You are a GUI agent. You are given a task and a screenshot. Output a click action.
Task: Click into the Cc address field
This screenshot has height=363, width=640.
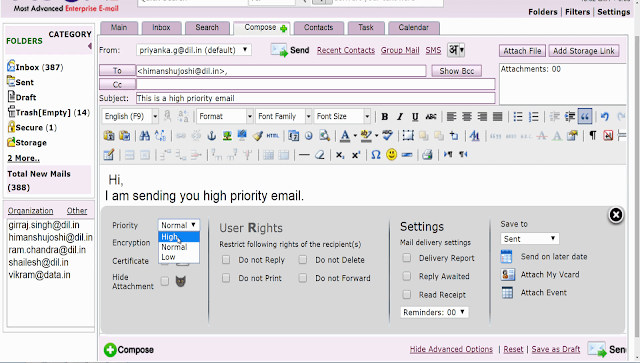pyautogui.click(x=315, y=85)
